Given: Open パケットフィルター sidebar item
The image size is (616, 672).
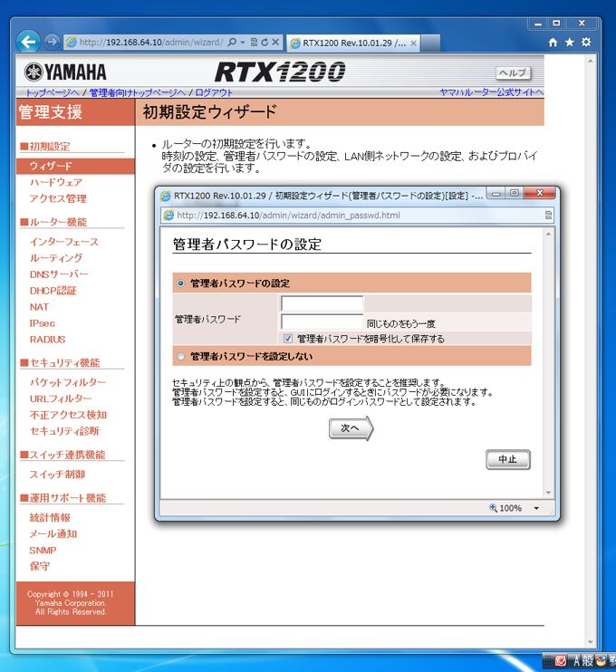Looking at the screenshot, I should 68,382.
